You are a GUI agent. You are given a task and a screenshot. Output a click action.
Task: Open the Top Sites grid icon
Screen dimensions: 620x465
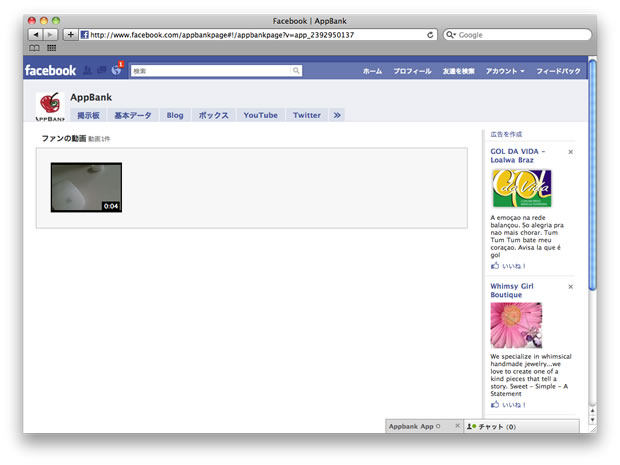coord(51,48)
